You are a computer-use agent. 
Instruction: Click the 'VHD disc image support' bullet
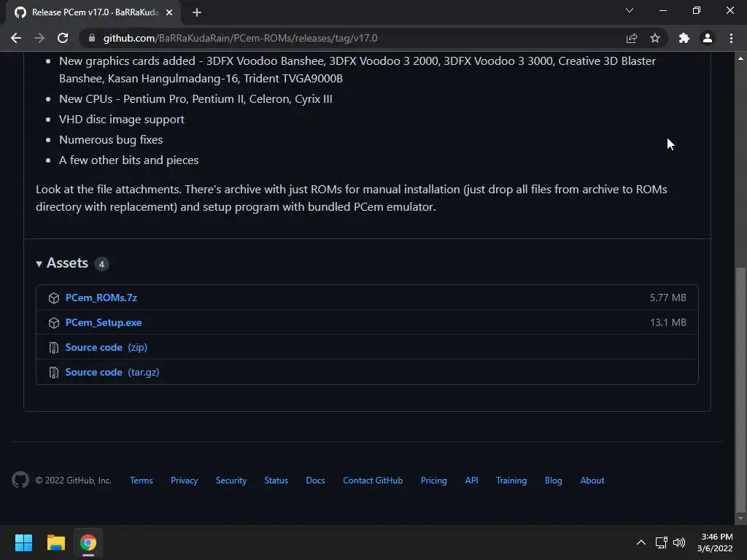(122, 119)
